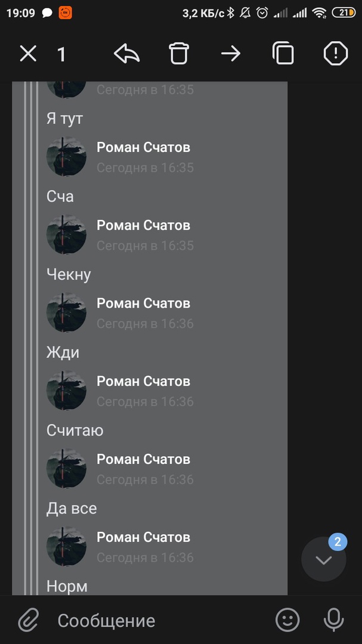Open the emoji smiley picker
The image size is (362, 644).
(x=287, y=620)
